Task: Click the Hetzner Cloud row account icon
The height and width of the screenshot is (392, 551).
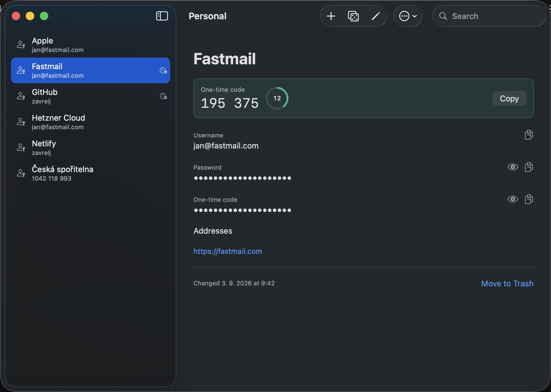Action: 21,122
